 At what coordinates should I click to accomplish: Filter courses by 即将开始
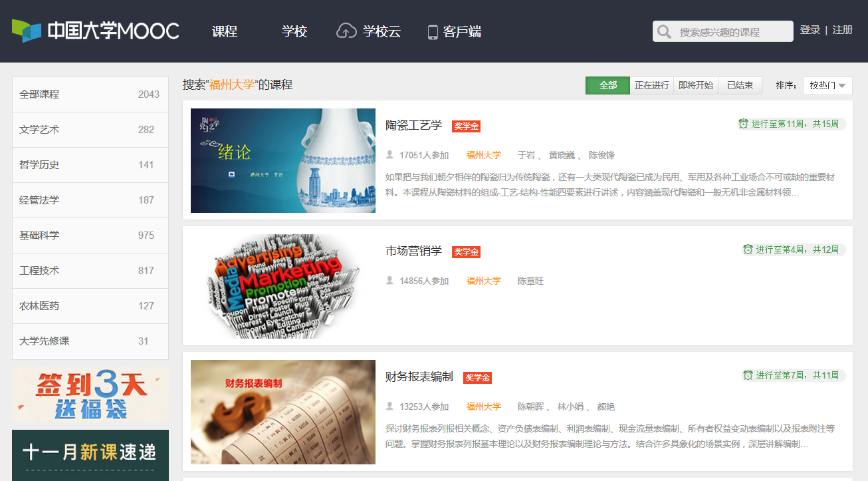[696, 85]
